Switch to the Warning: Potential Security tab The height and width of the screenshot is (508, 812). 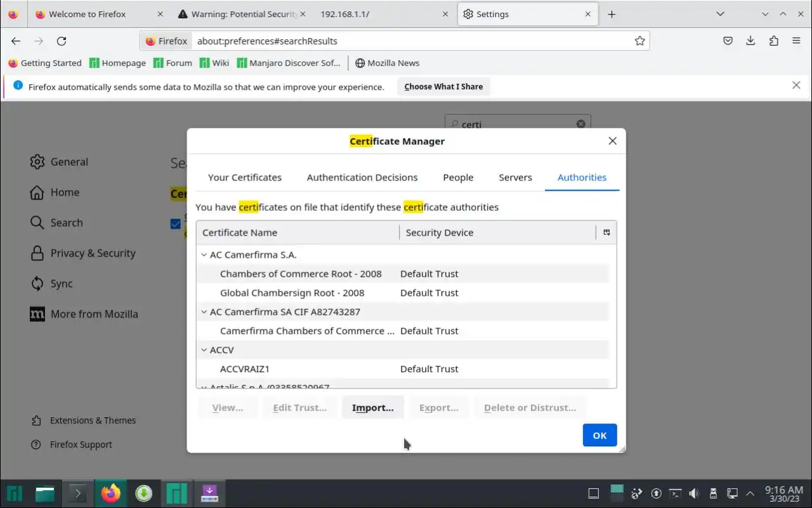[x=242, y=14]
